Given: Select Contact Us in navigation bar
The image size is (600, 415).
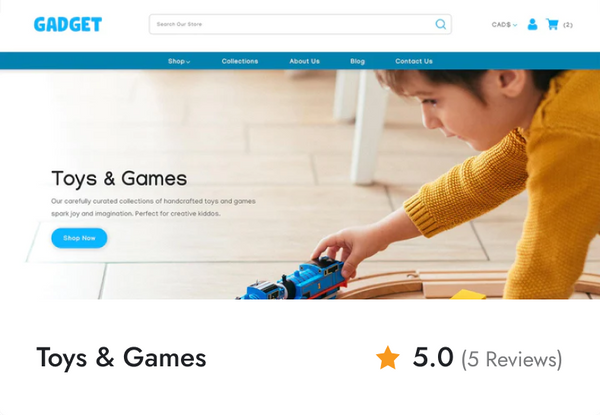Looking at the screenshot, I should (414, 61).
